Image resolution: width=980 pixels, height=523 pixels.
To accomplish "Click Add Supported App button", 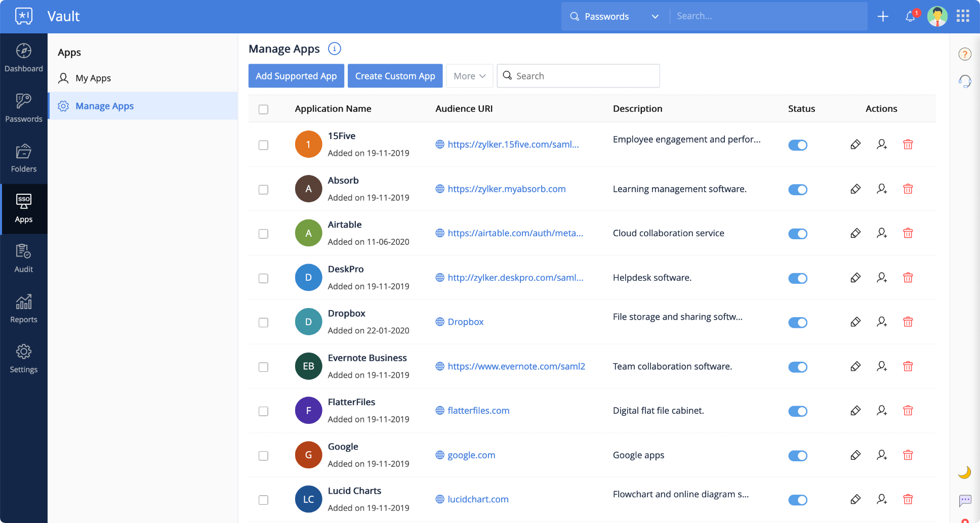I will pos(296,76).
